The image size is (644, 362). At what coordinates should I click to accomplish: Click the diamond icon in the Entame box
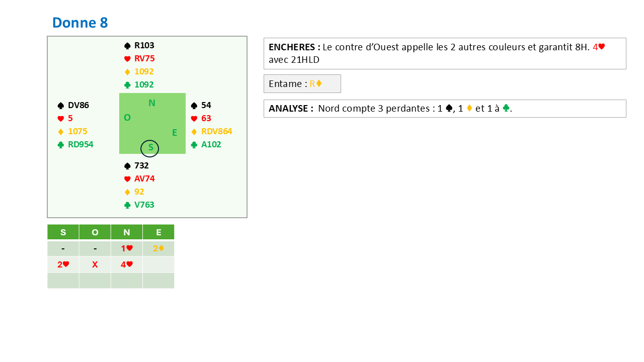[x=318, y=84]
